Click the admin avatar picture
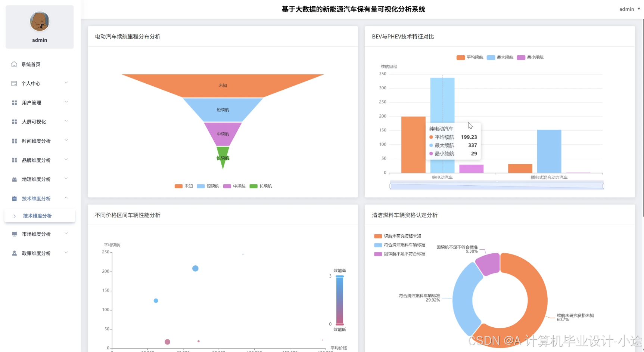644x352 pixels. coord(39,21)
